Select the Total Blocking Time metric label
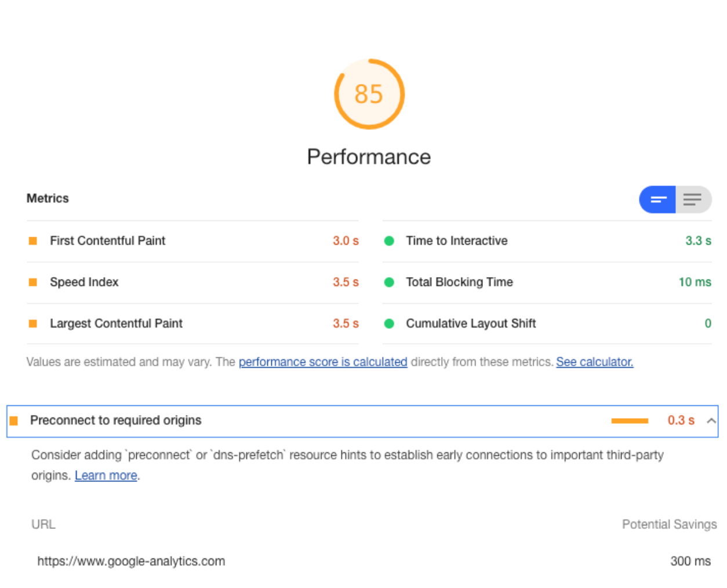727x588 pixels. (x=459, y=282)
